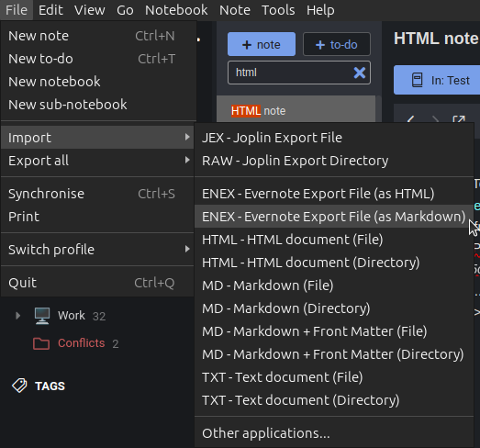The height and width of the screenshot is (448, 480).
Task: Import Markdown + Front Matter (Directory)
Action: pos(334,354)
